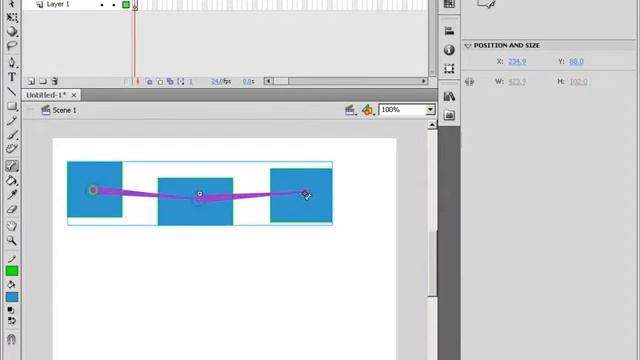Image resolution: width=640 pixels, height=360 pixels.
Task: Open the Edit Symbols dropdown
Action: (x=368, y=110)
